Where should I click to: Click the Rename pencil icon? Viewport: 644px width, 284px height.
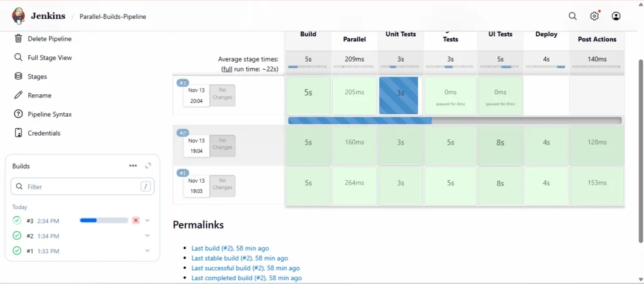click(18, 96)
